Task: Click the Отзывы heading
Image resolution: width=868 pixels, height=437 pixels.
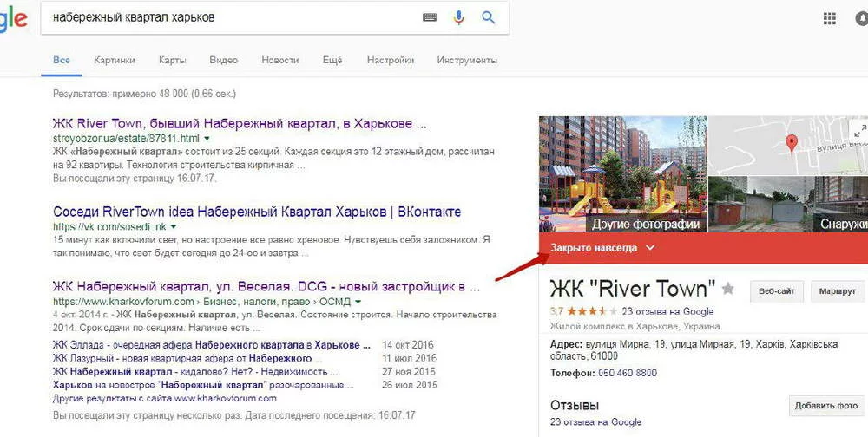Action: (575, 406)
